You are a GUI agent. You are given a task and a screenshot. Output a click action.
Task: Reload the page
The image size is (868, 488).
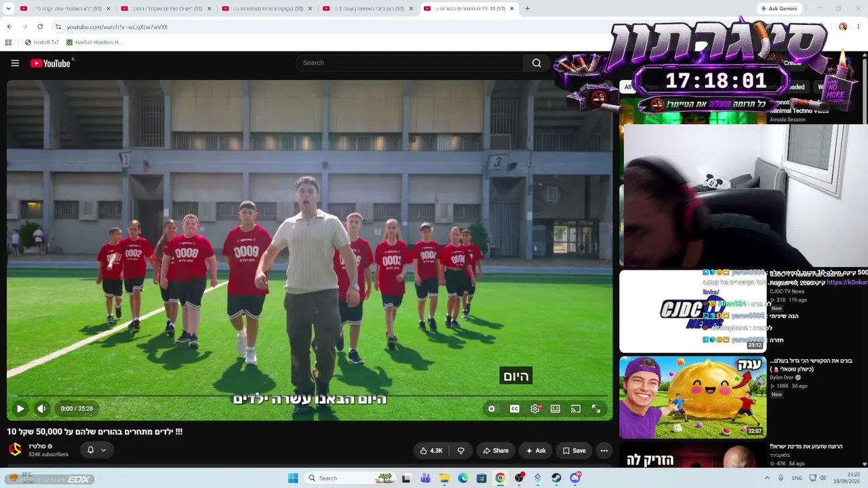(x=40, y=27)
